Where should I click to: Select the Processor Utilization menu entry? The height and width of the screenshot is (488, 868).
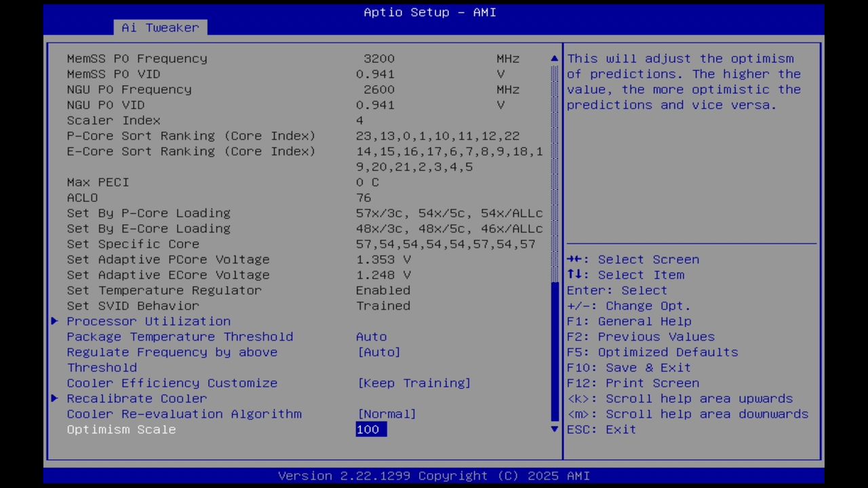pyautogui.click(x=149, y=321)
